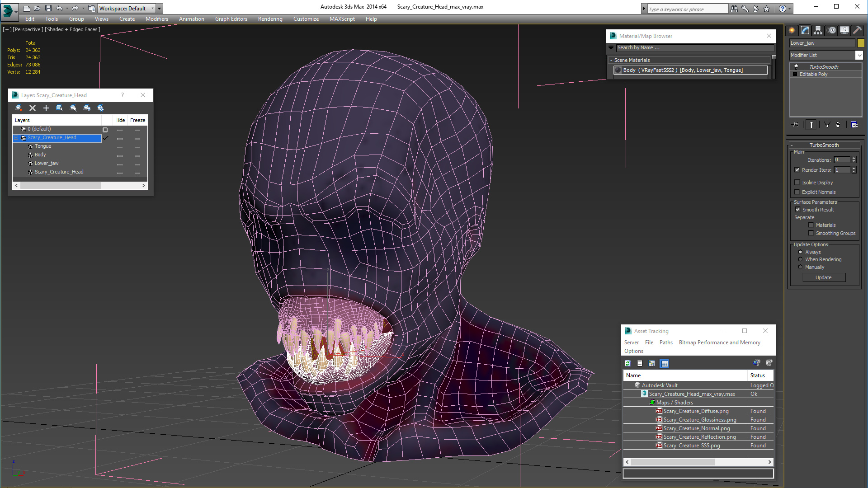The height and width of the screenshot is (488, 868).
Task: Enable Explicit Normals checkbox
Action: click(797, 192)
